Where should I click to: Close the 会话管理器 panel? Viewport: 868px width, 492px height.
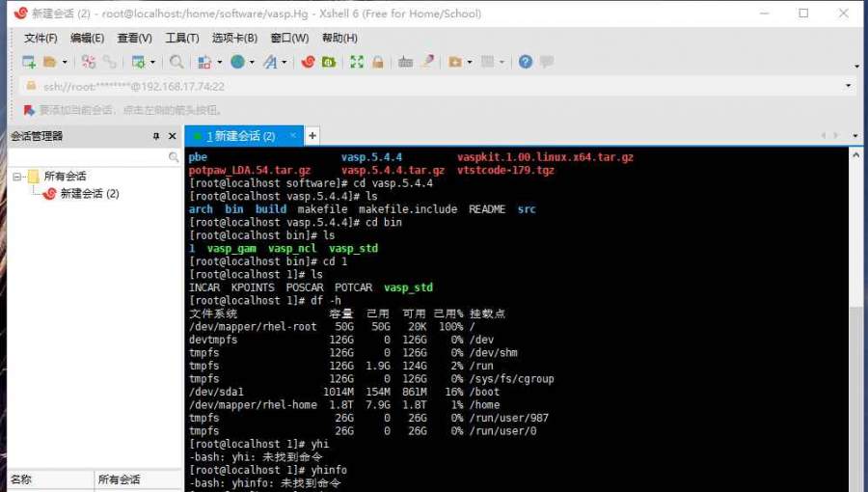click(x=173, y=136)
